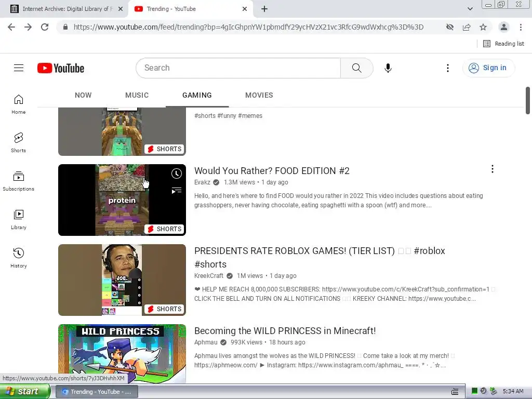The height and width of the screenshot is (399, 532).
Task: Open PRESIDENTS RATE ROBLOX GAMES video title
Action: (x=320, y=257)
